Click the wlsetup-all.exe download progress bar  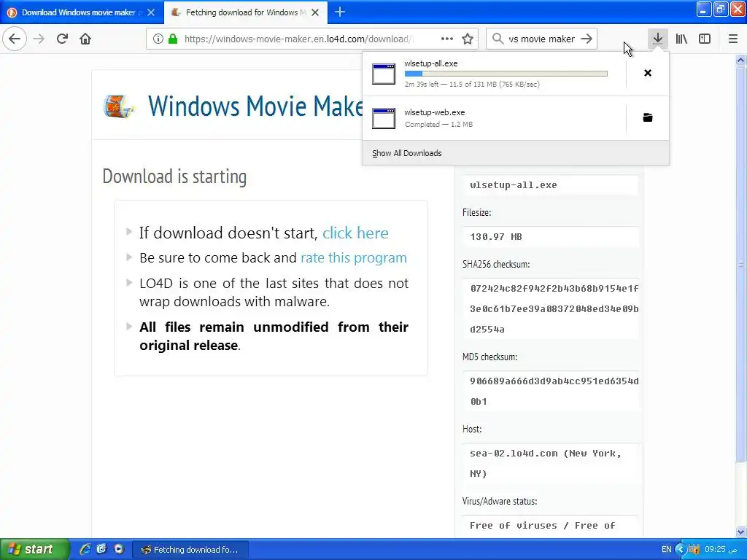(506, 74)
